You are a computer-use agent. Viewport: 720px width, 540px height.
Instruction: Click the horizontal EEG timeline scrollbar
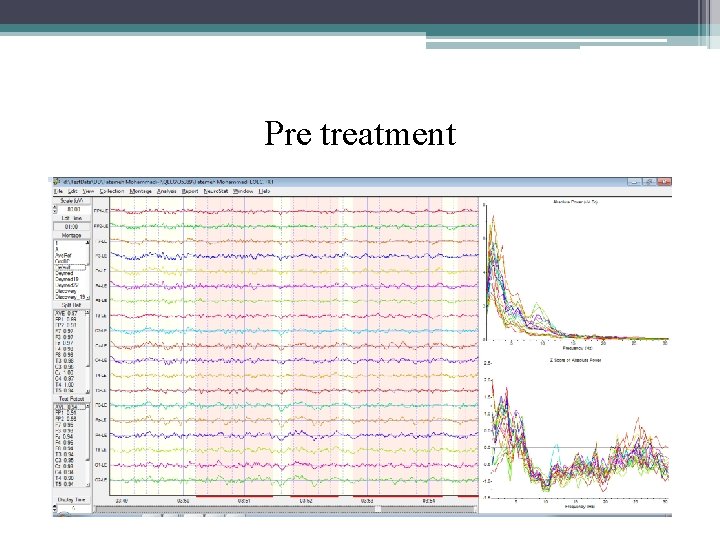(x=286, y=509)
